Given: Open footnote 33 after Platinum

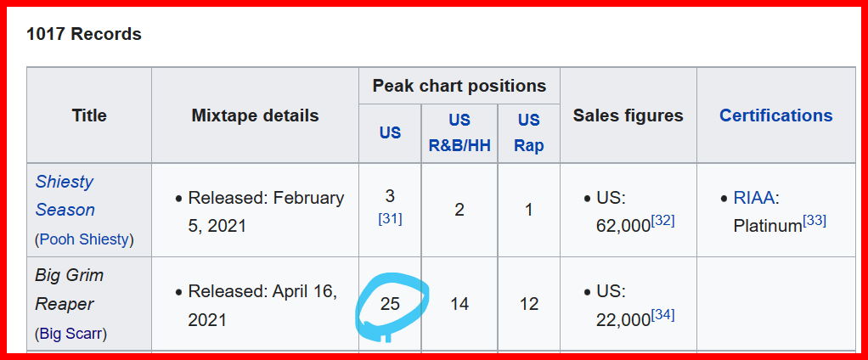Looking at the screenshot, I should (814, 221).
